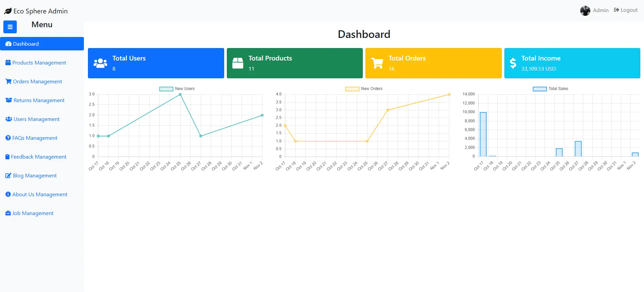Click the Menu heading in sidebar
This screenshot has width=644, height=292.
point(42,25)
